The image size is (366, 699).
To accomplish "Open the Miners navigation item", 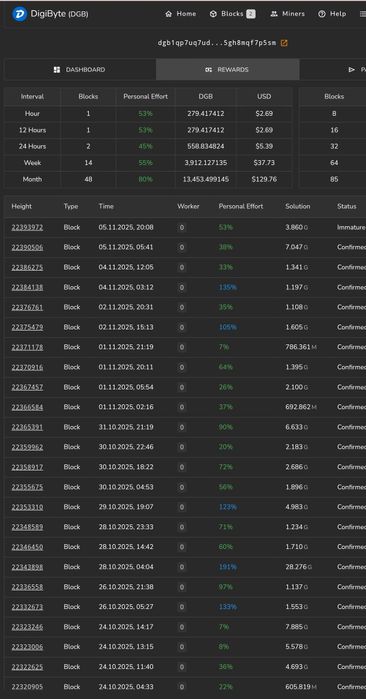I will [x=288, y=14].
